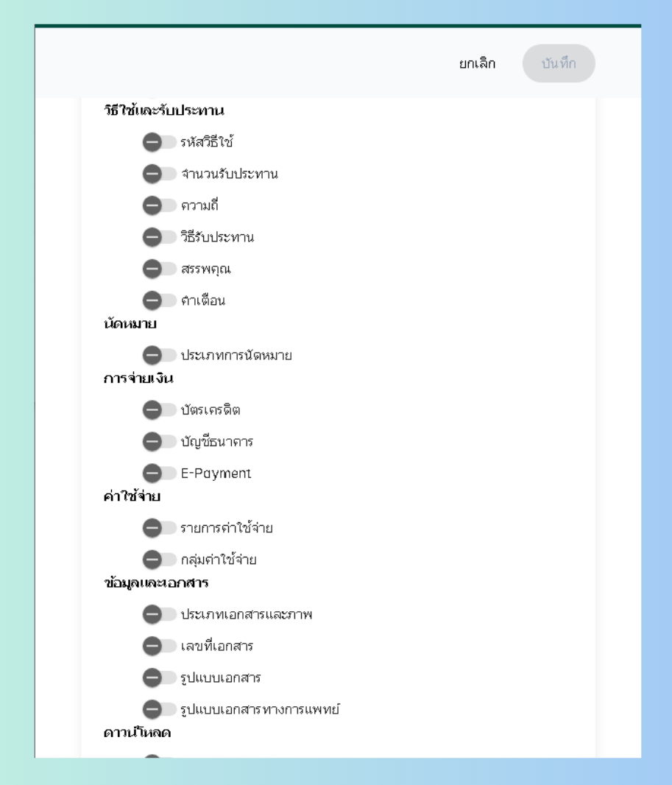Screen dimensions: 672x785
Task: Toggle รายการค่าใช้จ่าย switch
Action: 160,528
